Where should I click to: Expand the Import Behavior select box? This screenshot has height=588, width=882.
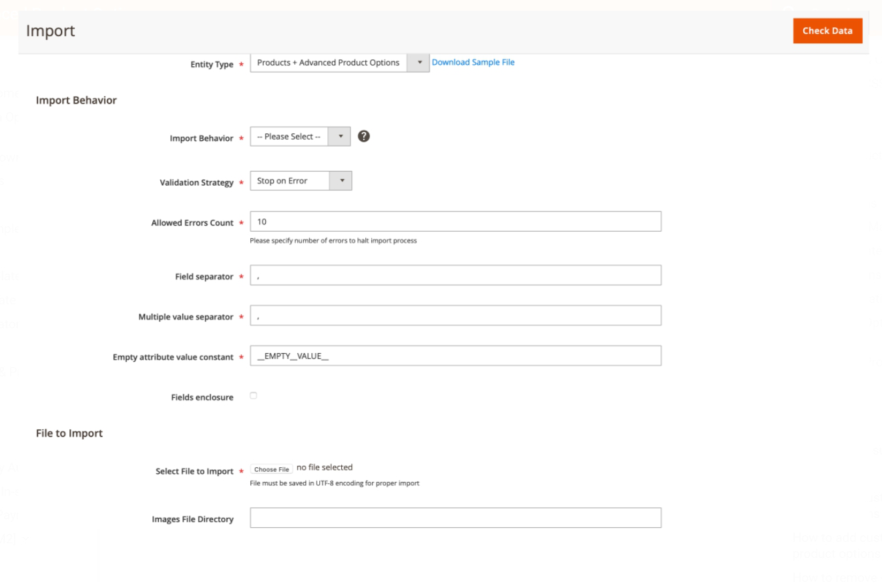pyautogui.click(x=300, y=137)
